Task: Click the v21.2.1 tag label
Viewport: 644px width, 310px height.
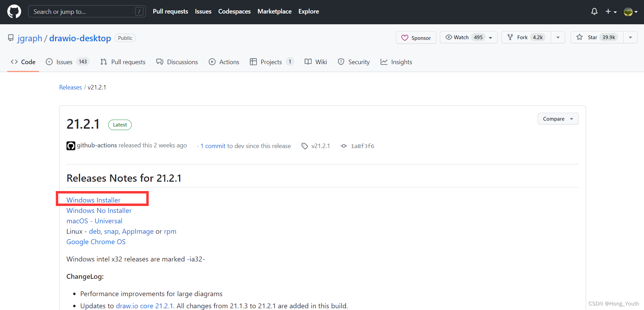Action: point(321,146)
